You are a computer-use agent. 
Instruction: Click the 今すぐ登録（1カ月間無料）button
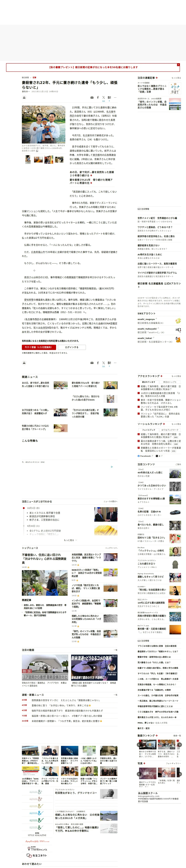coord(39,347)
